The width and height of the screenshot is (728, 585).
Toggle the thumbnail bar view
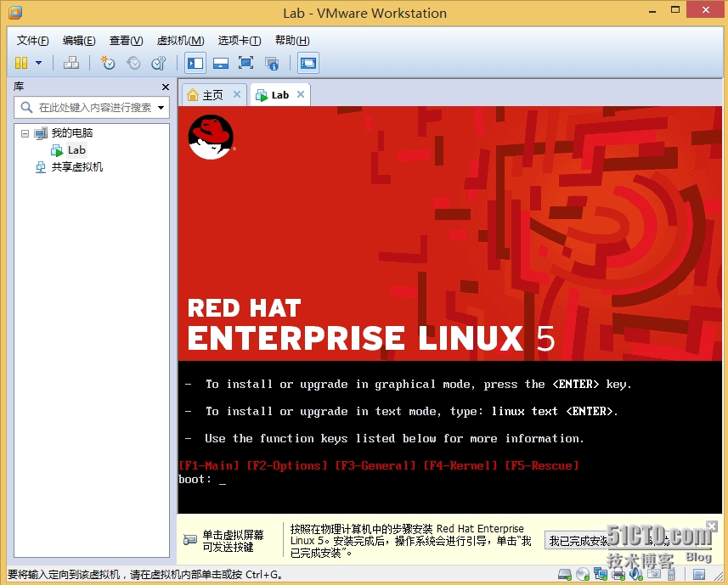click(221, 63)
